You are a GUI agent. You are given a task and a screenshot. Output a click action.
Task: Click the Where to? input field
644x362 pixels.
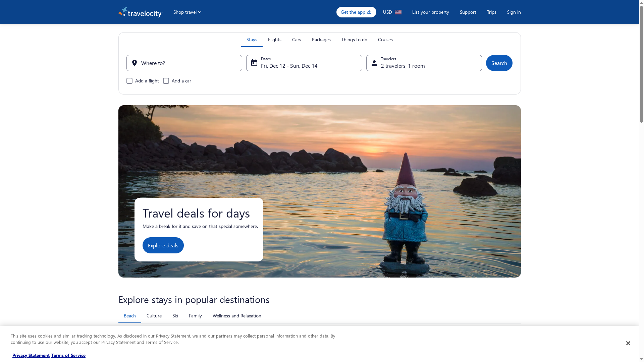pos(184,63)
